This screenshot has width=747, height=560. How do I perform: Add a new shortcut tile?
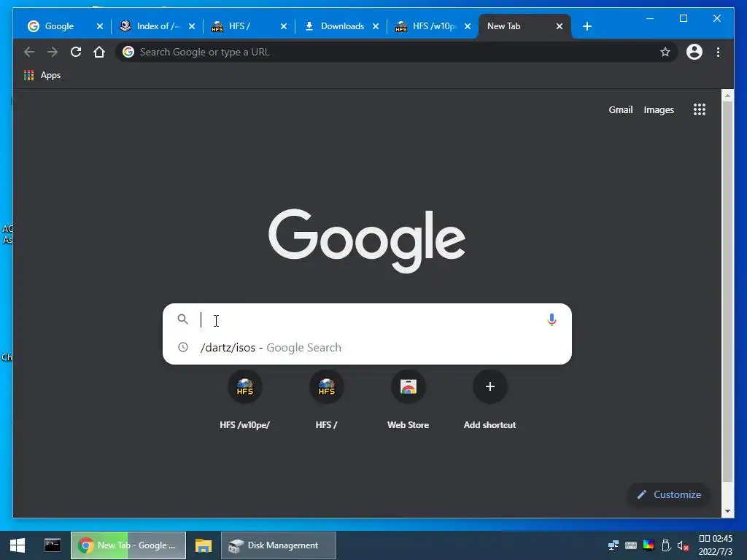489,400
